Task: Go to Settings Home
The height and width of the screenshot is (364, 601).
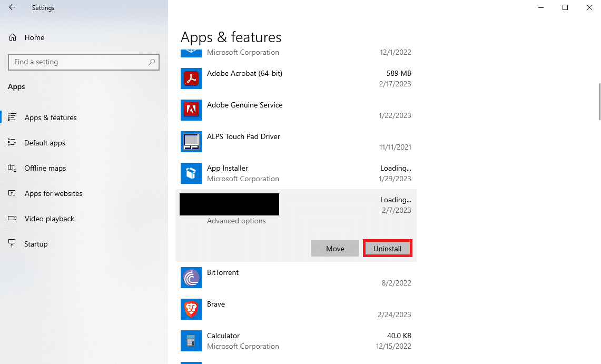Action: tap(34, 37)
